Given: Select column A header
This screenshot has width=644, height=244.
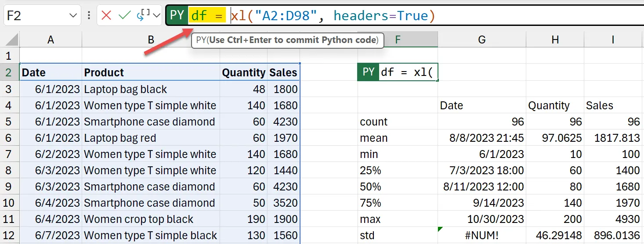Looking at the screenshot, I should click(x=51, y=40).
